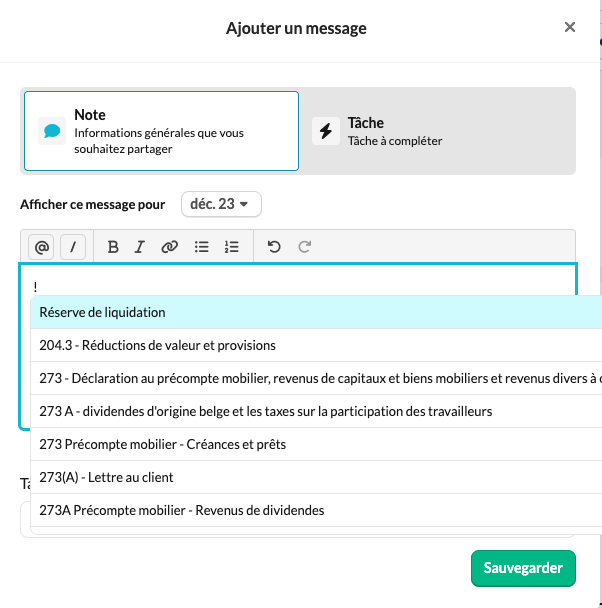This screenshot has width=602, height=608.
Task: Insert a numbered list
Action: coord(232,247)
